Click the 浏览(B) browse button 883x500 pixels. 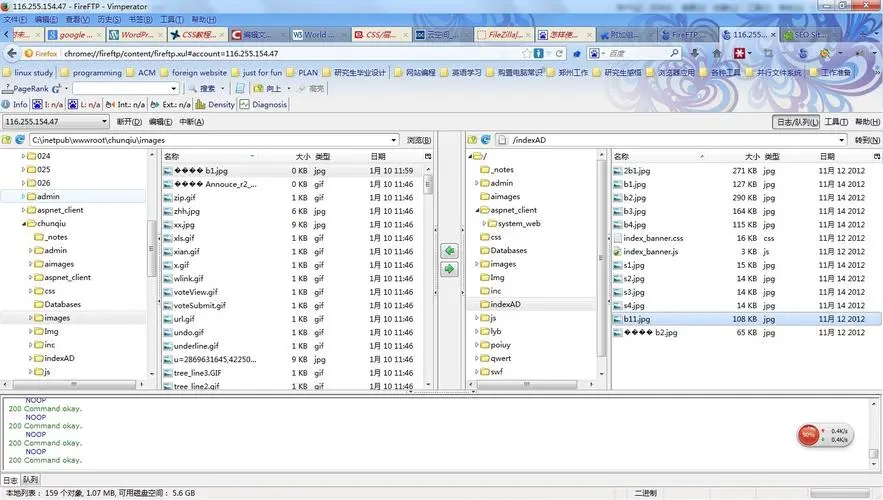coord(419,140)
